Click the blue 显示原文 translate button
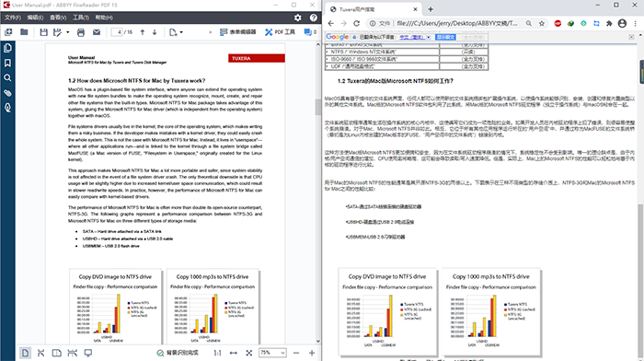Viewport: 644px width, 361px height. [x=445, y=37]
